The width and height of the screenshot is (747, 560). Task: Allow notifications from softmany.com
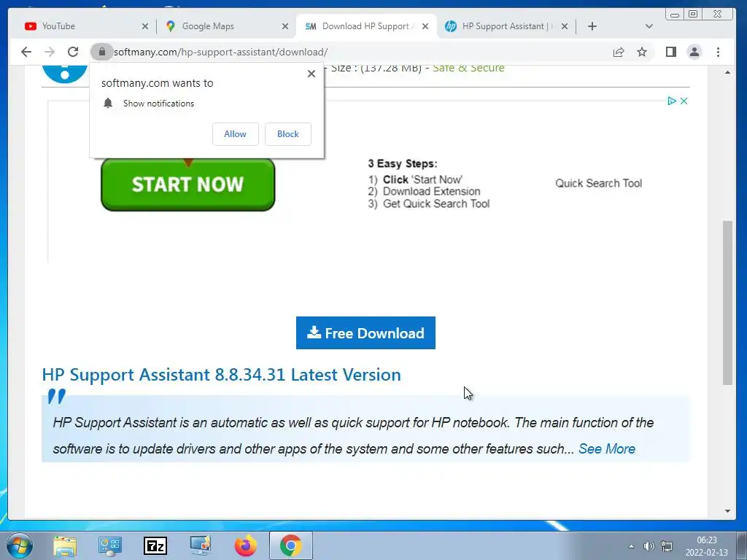tap(236, 134)
